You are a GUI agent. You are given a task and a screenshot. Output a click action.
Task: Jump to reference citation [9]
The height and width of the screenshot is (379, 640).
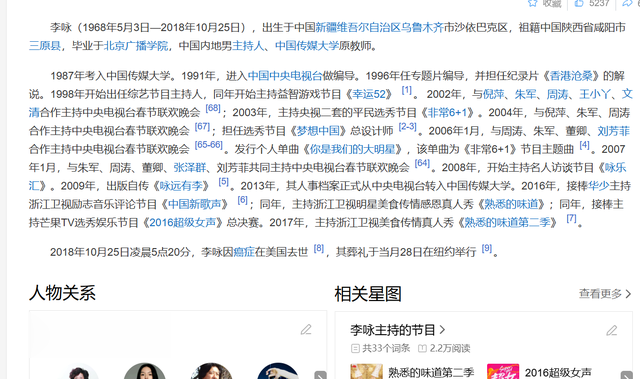(487, 248)
